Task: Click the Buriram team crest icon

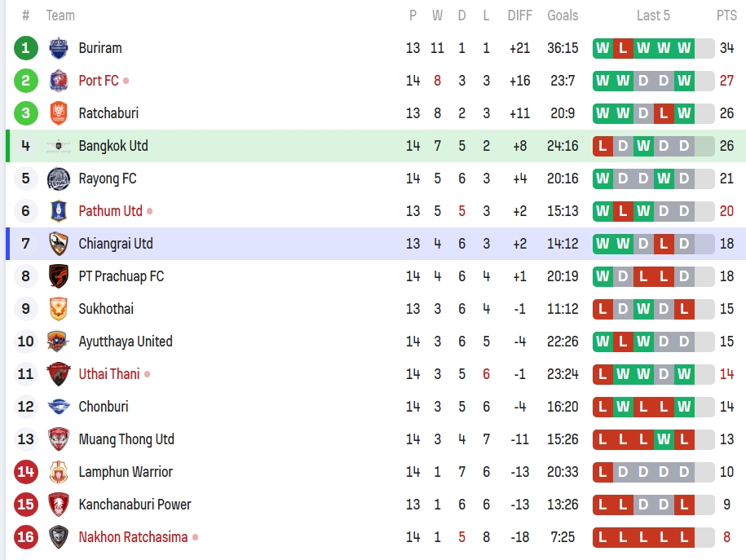Action: (x=59, y=48)
